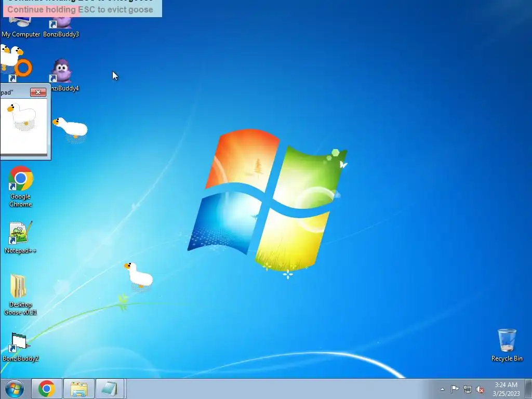Viewport: 532px width, 399px height.
Task: Switch to the notepad taskbar item
Action: coord(110,389)
